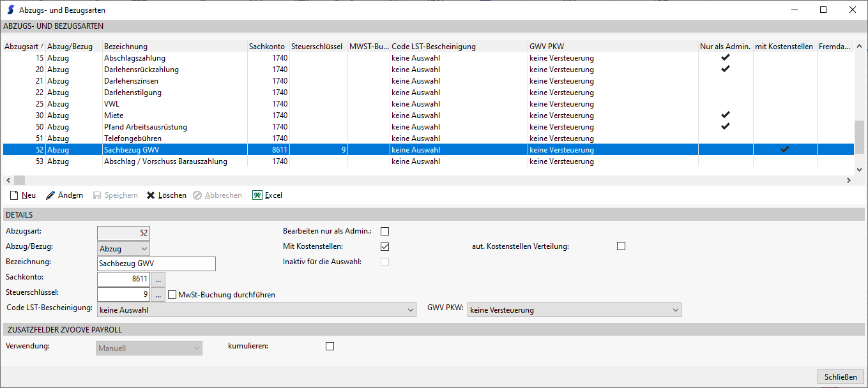The height and width of the screenshot is (388, 868).
Task: Check 'MwSt-Buchung durchführen' checkbox
Action: click(x=172, y=295)
